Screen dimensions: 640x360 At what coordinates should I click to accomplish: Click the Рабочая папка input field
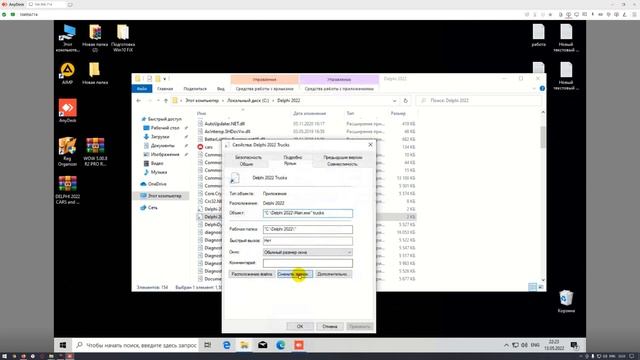[308, 229]
